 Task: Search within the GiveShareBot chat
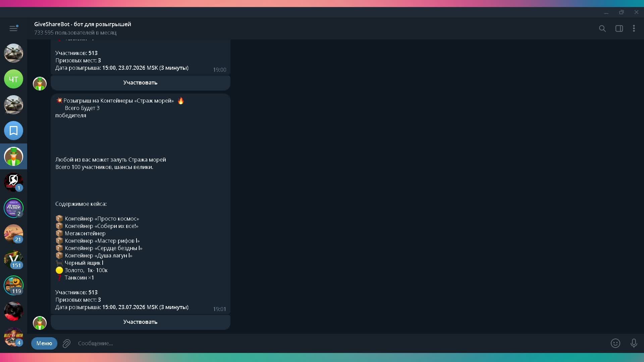(602, 28)
